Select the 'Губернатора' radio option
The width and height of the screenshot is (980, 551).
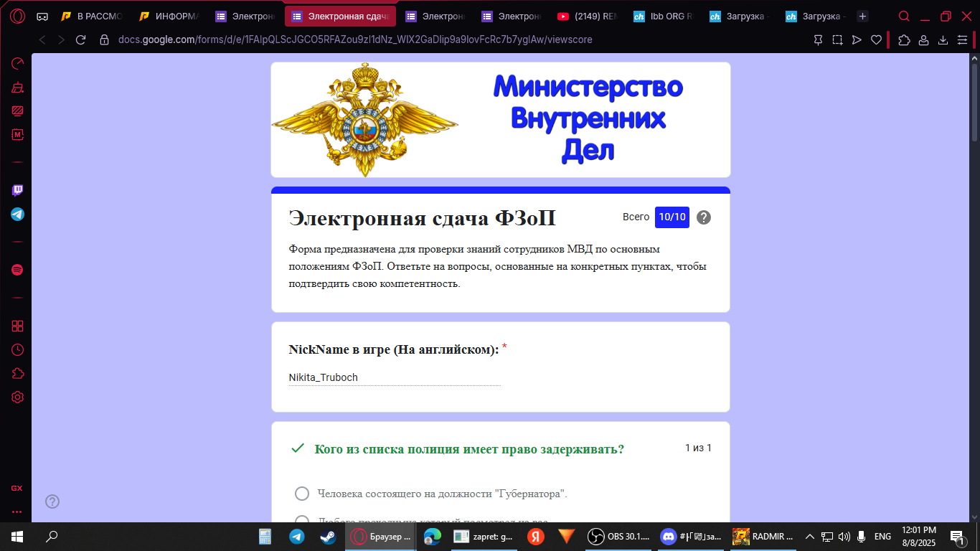pyautogui.click(x=302, y=494)
